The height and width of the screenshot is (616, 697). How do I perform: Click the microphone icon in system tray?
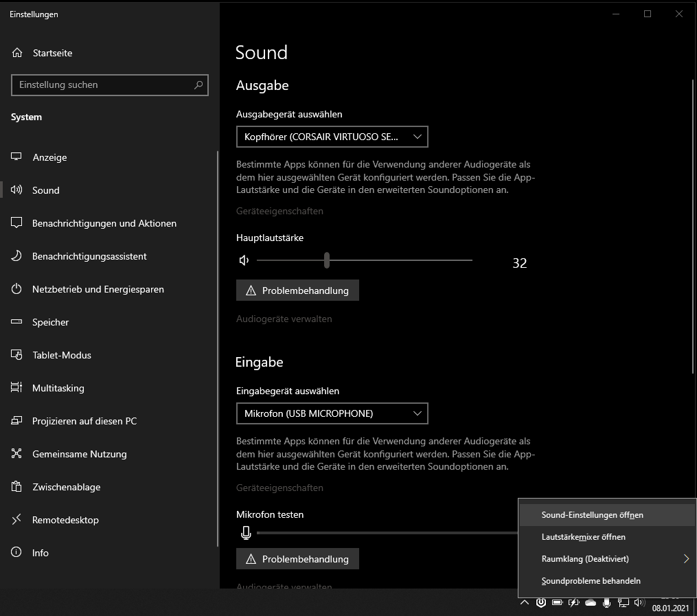point(606,603)
